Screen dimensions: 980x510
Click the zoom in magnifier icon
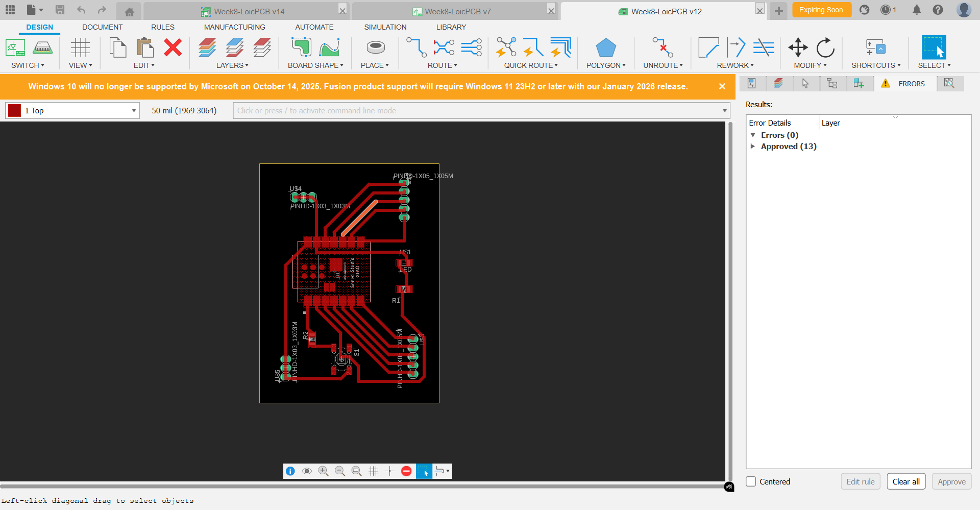[323, 471]
